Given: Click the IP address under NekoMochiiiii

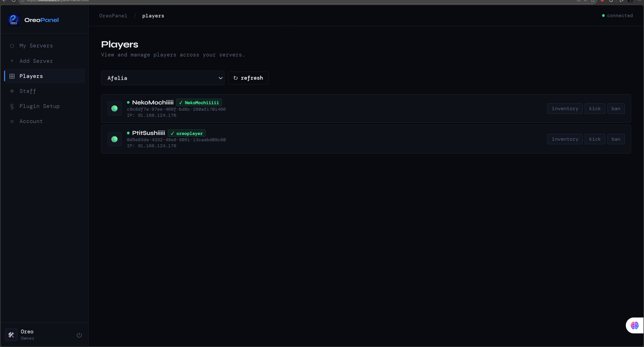Looking at the screenshot, I should [151, 116].
